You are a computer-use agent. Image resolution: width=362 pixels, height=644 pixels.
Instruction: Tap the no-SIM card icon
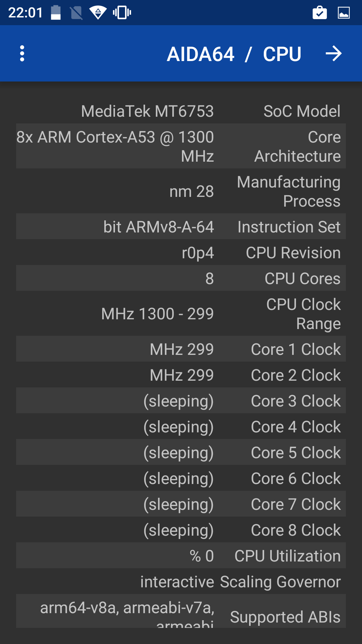pos(76,13)
